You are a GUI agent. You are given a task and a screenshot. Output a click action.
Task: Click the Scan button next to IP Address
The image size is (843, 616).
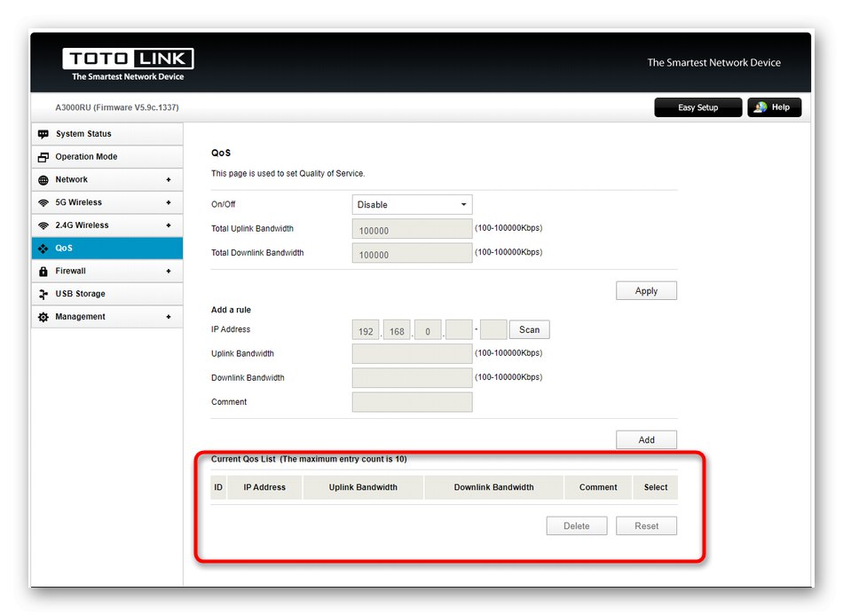[529, 330]
